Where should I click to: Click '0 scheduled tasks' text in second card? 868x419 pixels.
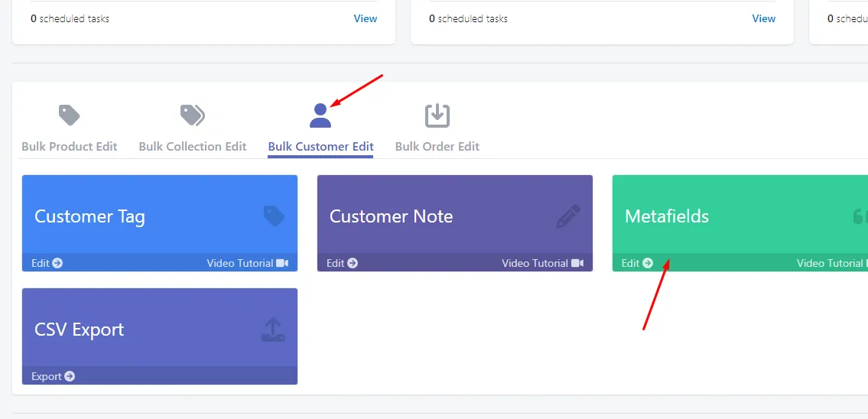point(468,18)
